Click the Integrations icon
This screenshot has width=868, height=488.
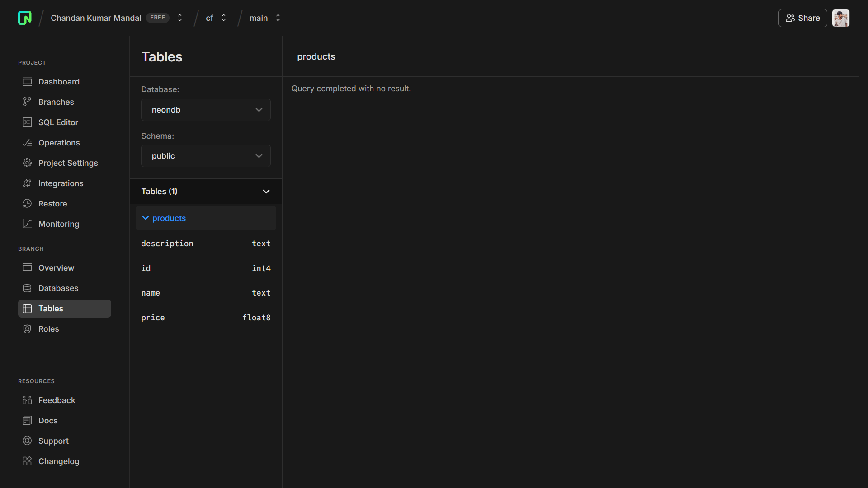tap(27, 183)
